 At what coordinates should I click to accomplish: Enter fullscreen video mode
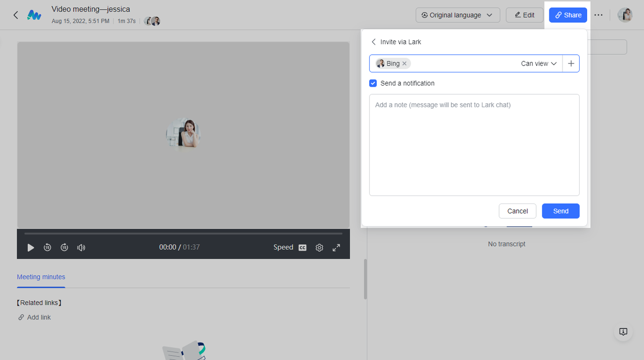pyautogui.click(x=337, y=247)
